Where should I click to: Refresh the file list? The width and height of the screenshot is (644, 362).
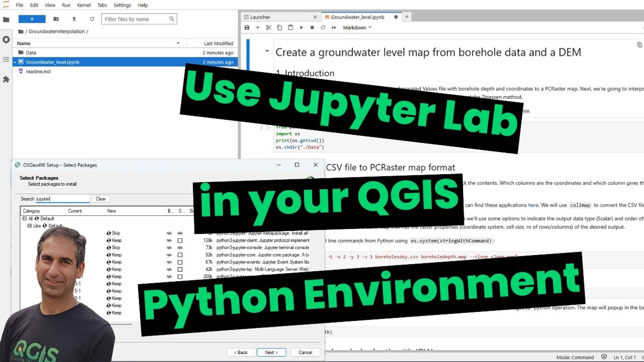pos(92,19)
